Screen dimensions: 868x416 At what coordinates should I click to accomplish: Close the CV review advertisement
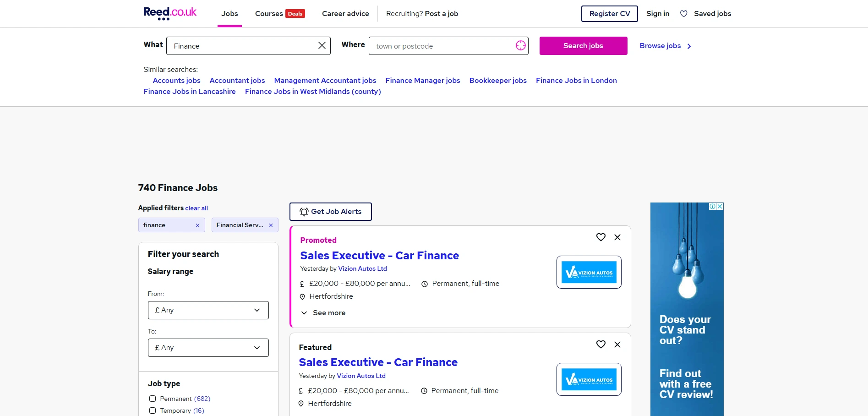tap(718, 207)
